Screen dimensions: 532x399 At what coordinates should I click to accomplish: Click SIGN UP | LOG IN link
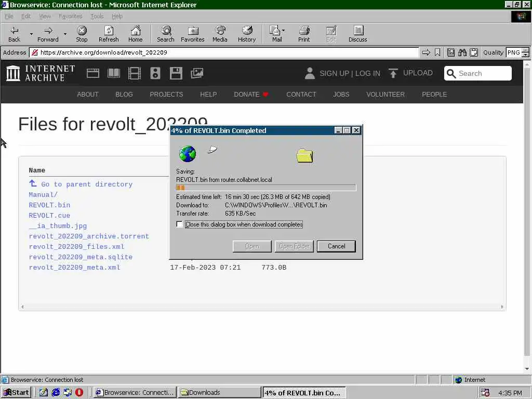350,73
